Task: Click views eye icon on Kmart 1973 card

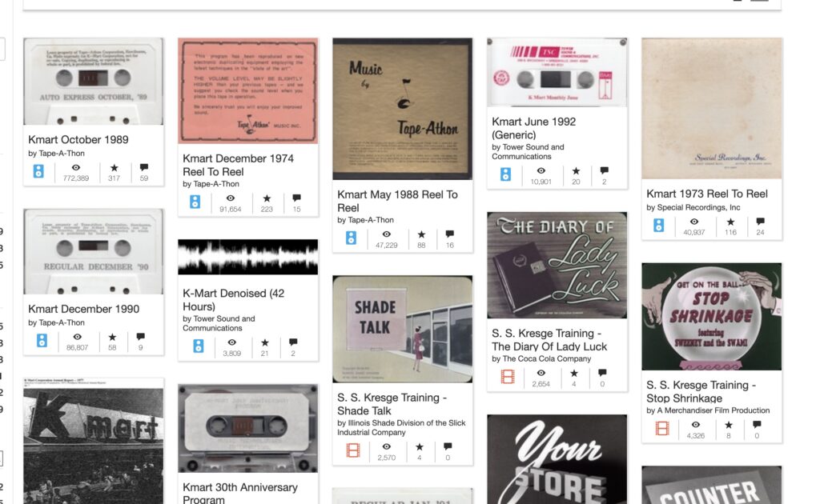Action: pyautogui.click(x=694, y=222)
